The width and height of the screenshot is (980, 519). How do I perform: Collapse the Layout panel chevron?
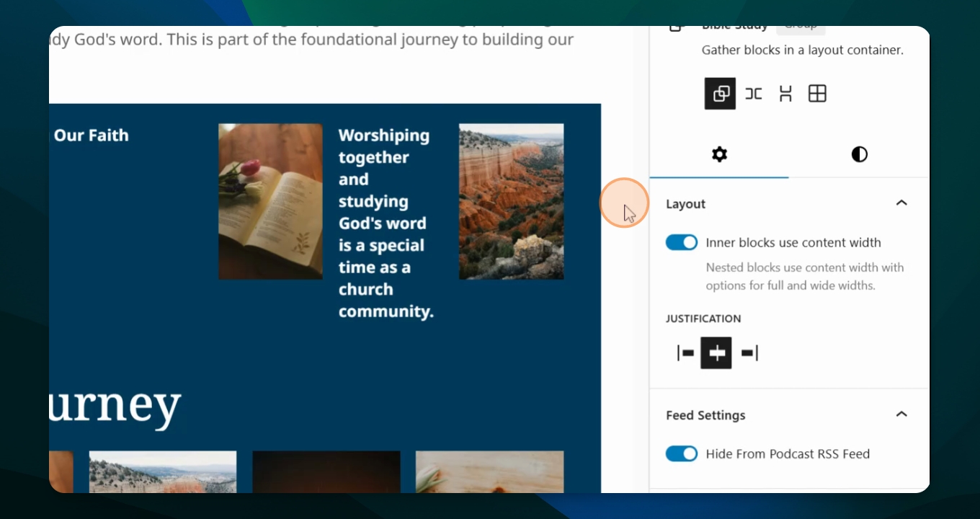[x=901, y=203]
